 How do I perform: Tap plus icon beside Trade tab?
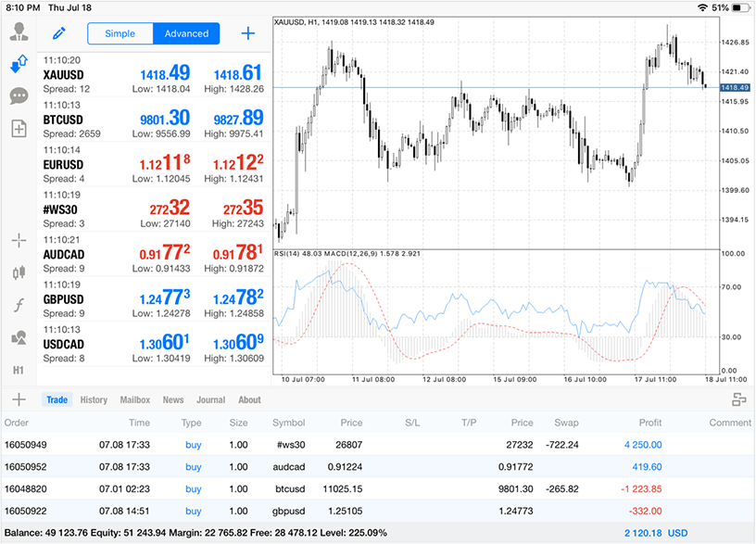pos(19,399)
